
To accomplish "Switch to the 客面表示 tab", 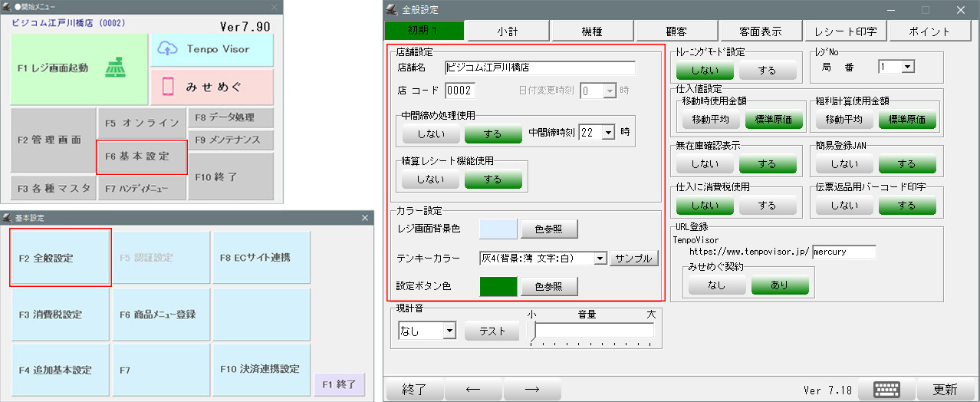I will point(761,31).
